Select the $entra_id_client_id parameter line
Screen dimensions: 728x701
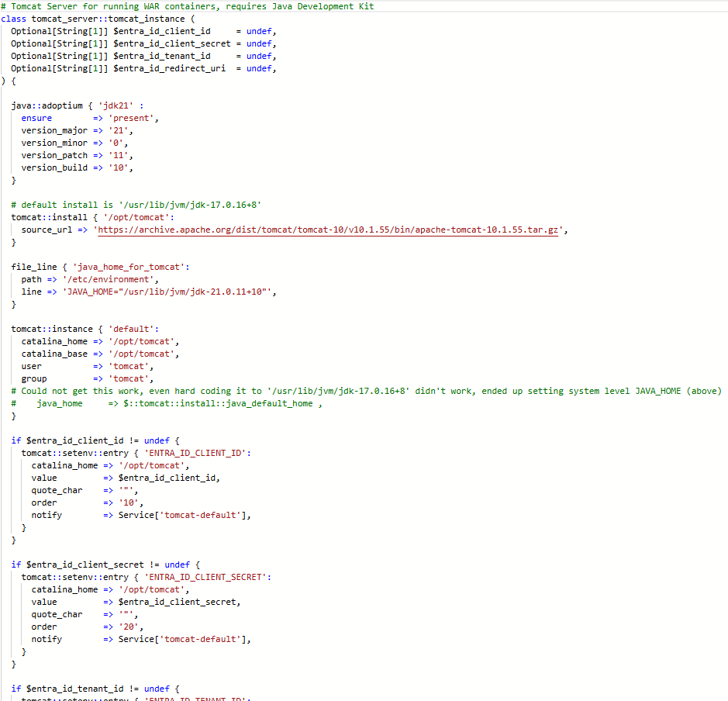[143, 31]
